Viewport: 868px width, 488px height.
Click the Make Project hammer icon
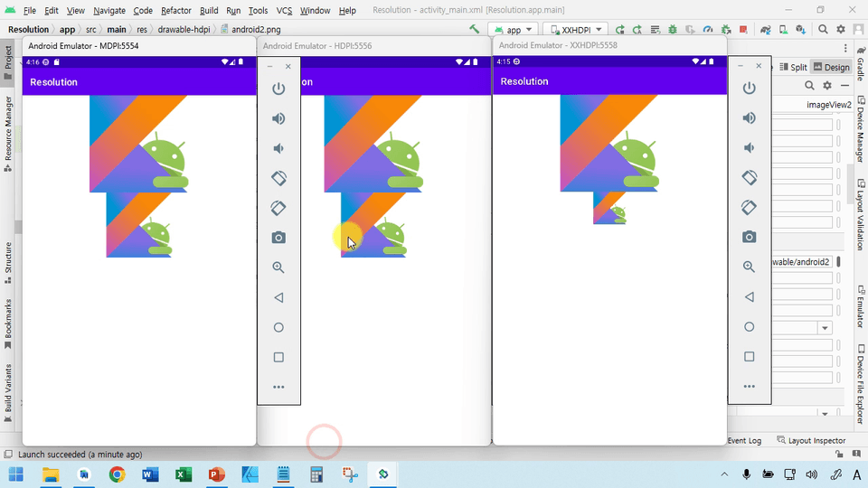(x=475, y=29)
